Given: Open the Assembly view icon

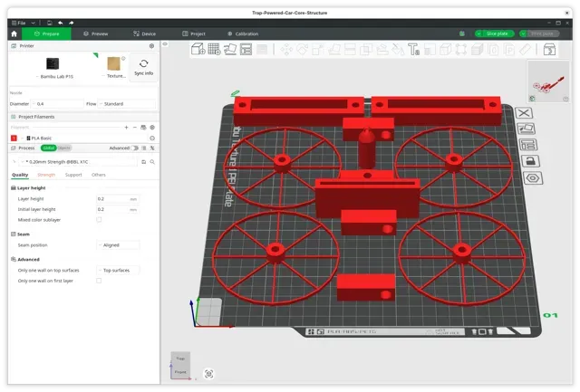Looking at the screenshot, I should (x=550, y=49).
